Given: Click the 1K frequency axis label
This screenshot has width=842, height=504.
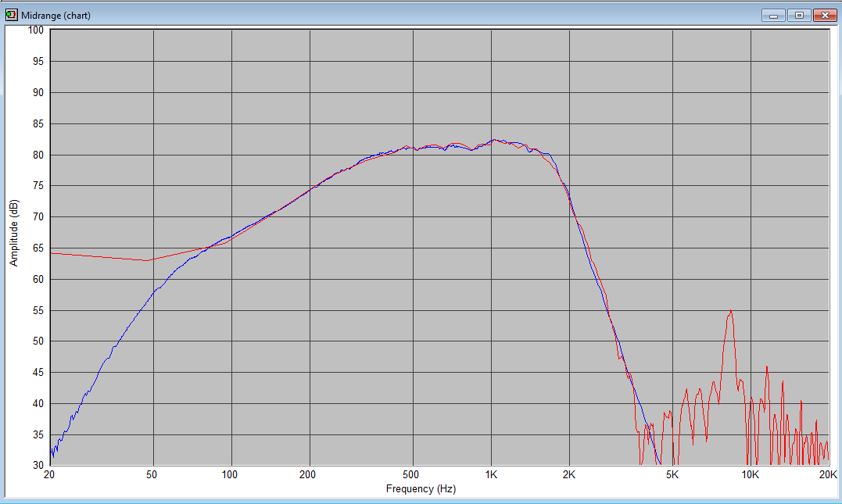Looking at the screenshot, I should [x=491, y=475].
